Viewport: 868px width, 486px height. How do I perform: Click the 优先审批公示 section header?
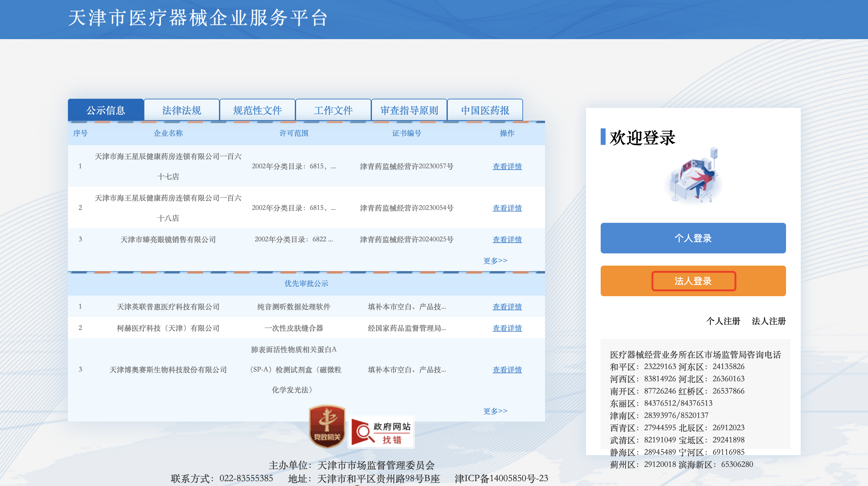(306, 284)
